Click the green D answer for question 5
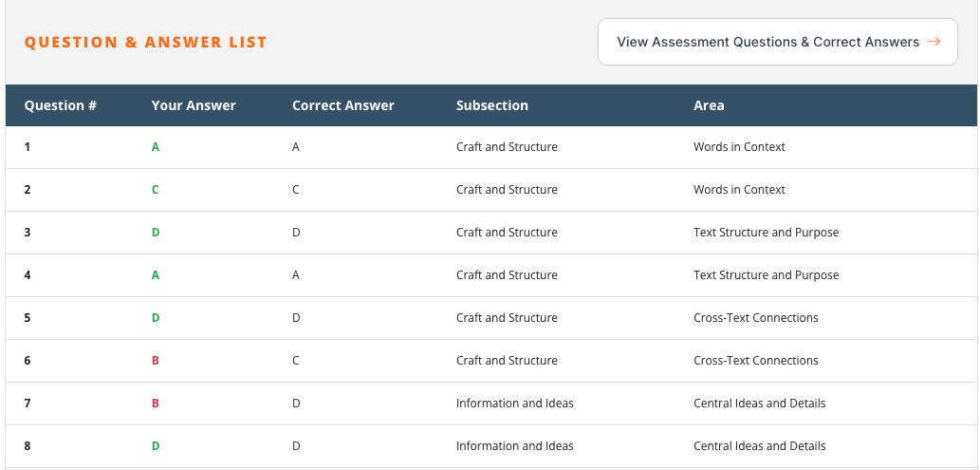Screen dimensions: 980x470 click(x=156, y=318)
